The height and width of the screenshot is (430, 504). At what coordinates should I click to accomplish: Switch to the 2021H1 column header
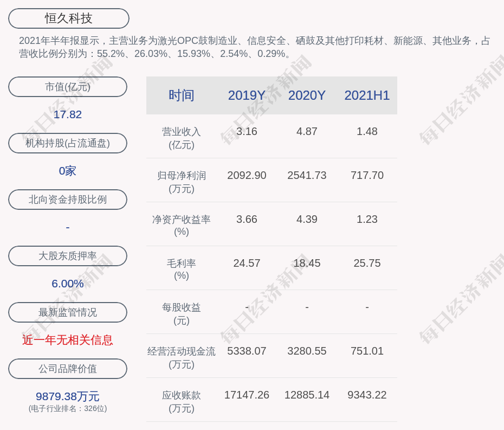point(367,95)
